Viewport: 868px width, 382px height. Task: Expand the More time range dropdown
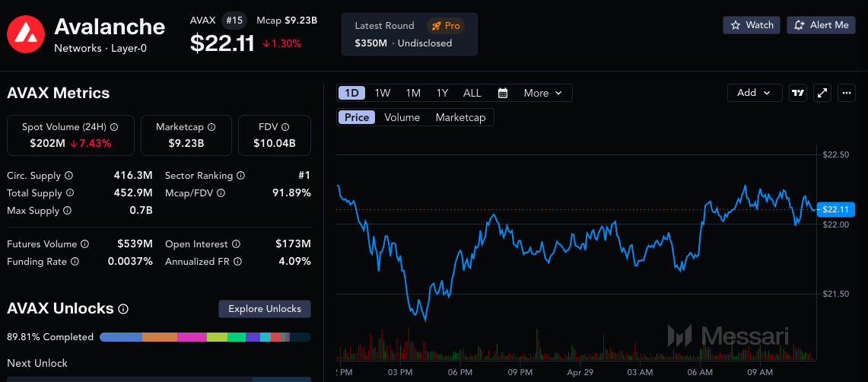pos(542,93)
